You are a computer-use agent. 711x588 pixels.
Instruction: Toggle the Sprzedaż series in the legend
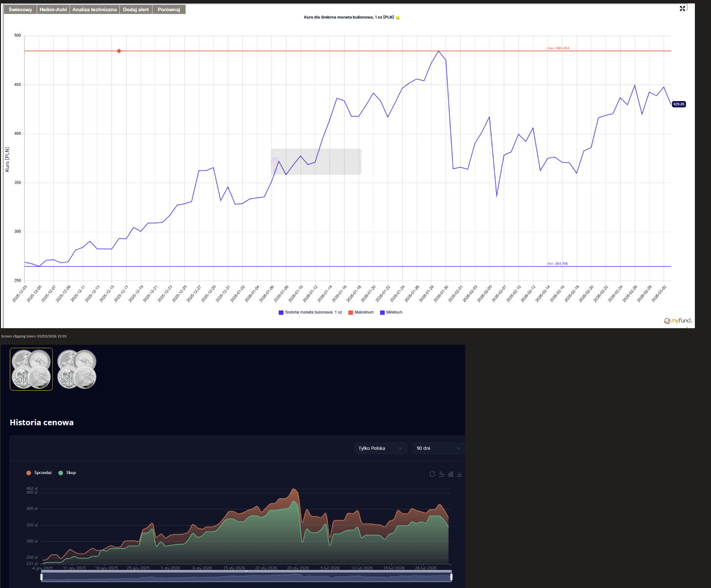click(39, 473)
